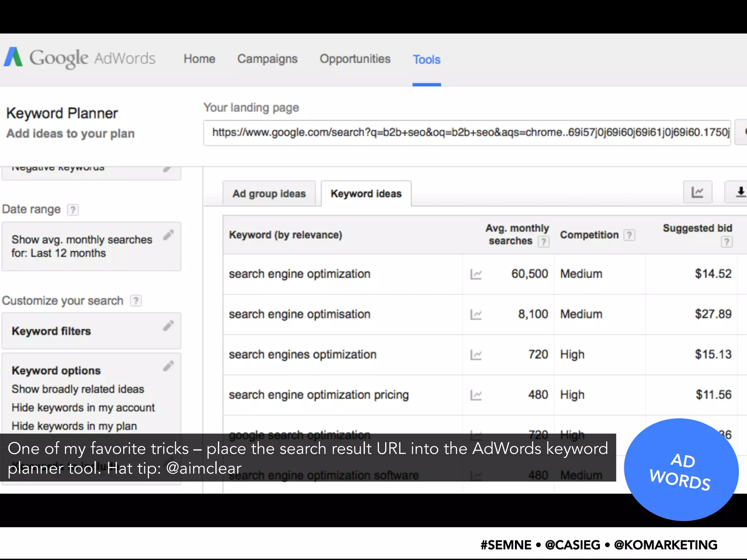The width and height of the screenshot is (747, 560).
Task: Open the Date range help icon
Action: [73, 210]
